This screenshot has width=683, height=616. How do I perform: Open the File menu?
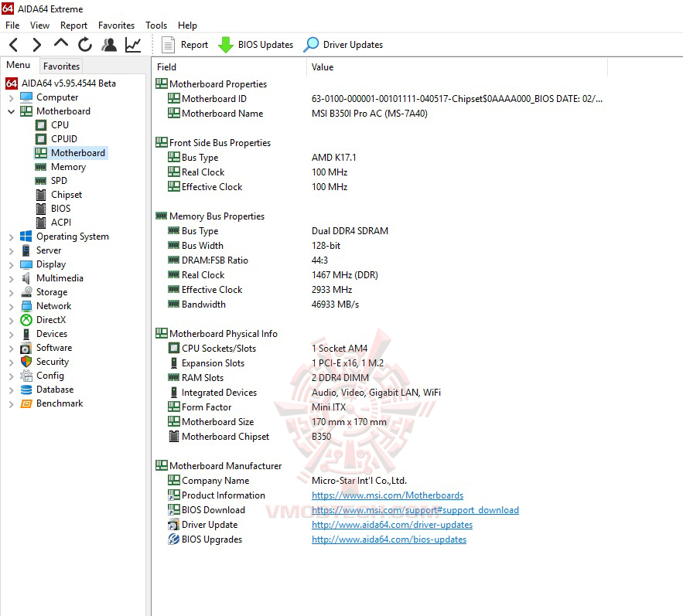point(12,26)
